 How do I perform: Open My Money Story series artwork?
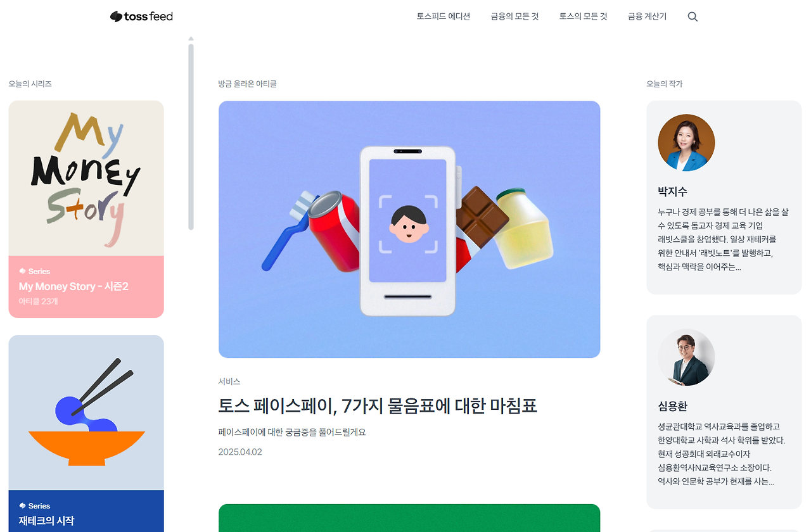click(x=86, y=178)
